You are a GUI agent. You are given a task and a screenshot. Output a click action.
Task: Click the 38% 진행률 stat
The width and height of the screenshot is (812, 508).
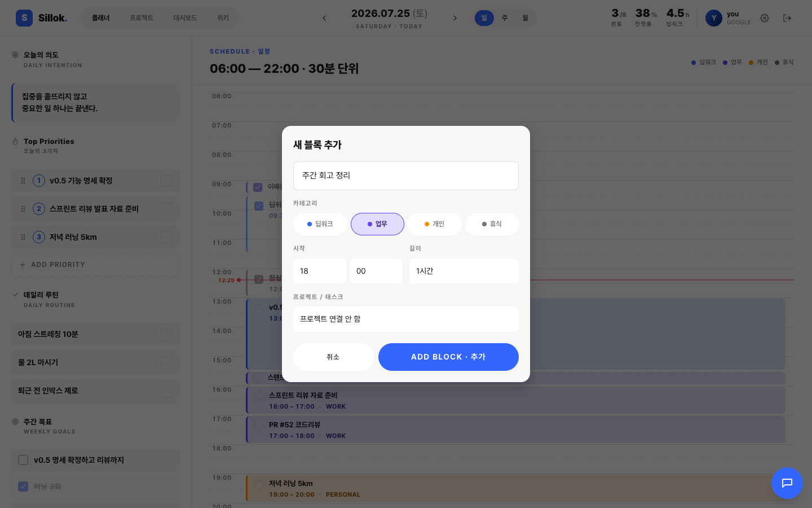click(646, 17)
